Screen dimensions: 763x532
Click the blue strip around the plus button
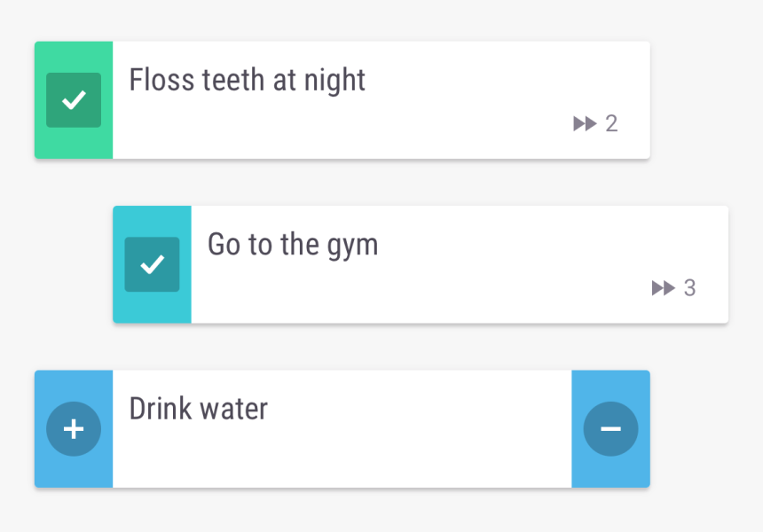[74, 385]
